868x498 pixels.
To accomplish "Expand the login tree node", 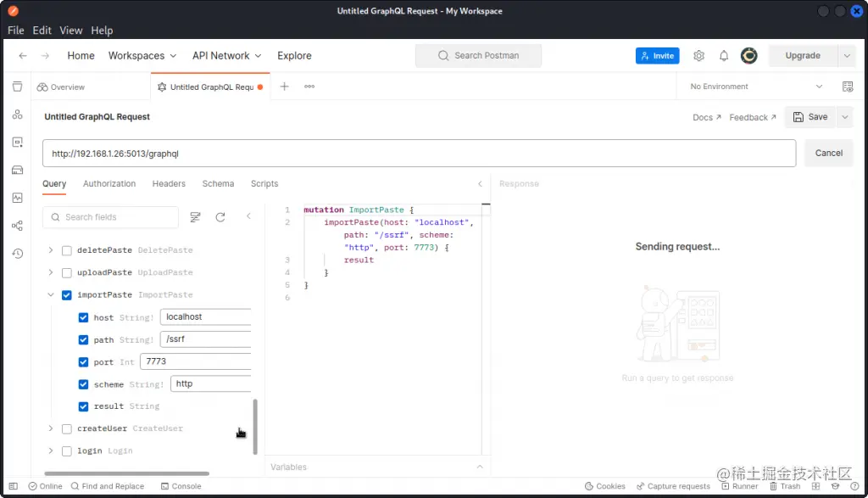I will [50, 450].
